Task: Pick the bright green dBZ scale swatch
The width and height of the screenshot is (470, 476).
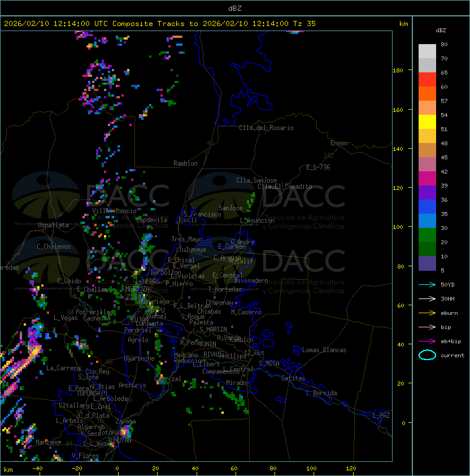Action: pos(427,235)
